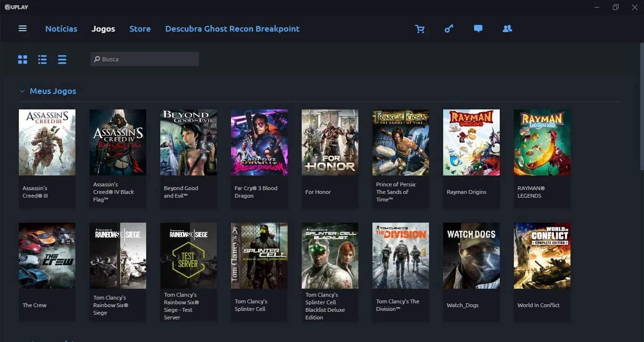This screenshot has width=644, height=342.
Task: Open the Store tab
Action: (x=140, y=29)
